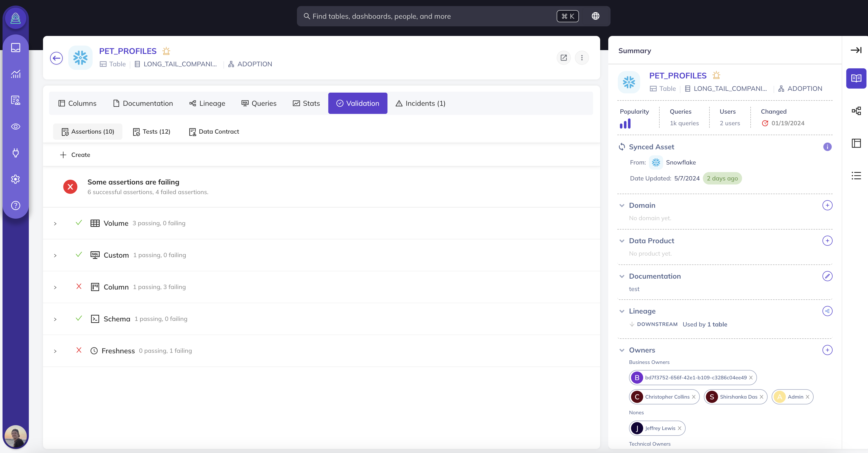This screenshot has width=868, height=453.
Task: Click Create to add an assertion
Action: tap(75, 155)
